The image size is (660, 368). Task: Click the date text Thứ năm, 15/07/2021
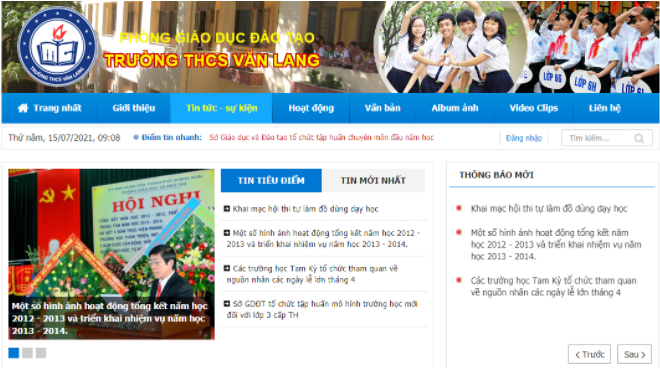[x=64, y=138]
